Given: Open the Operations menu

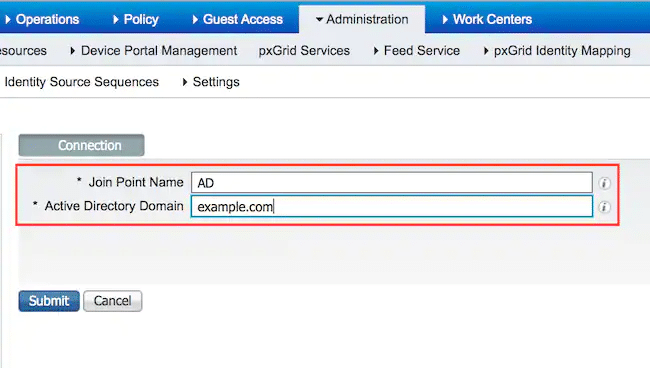Looking at the screenshot, I should (x=42, y=19).
